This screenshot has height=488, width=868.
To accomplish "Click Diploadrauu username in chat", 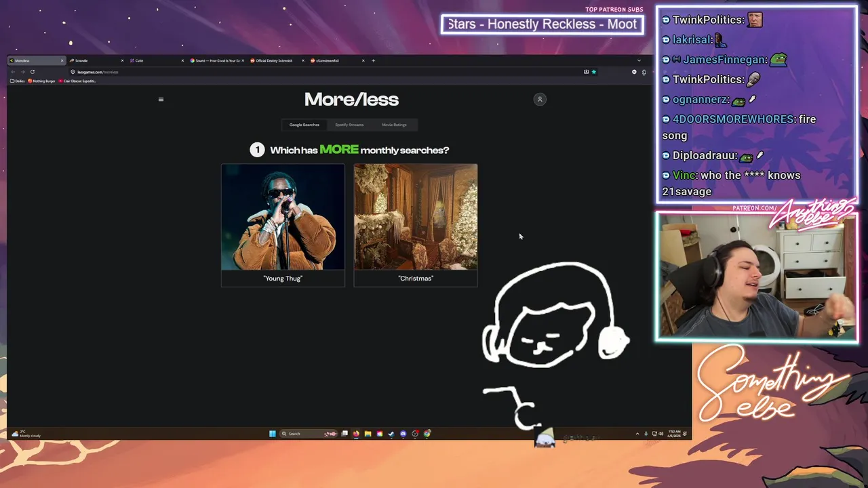I will click(704, 155).
